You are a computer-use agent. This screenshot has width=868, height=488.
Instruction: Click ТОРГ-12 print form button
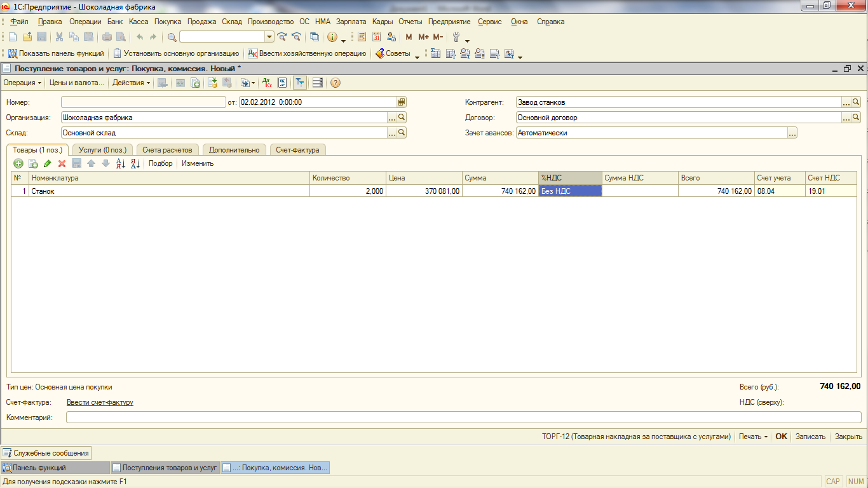(635, 437)
